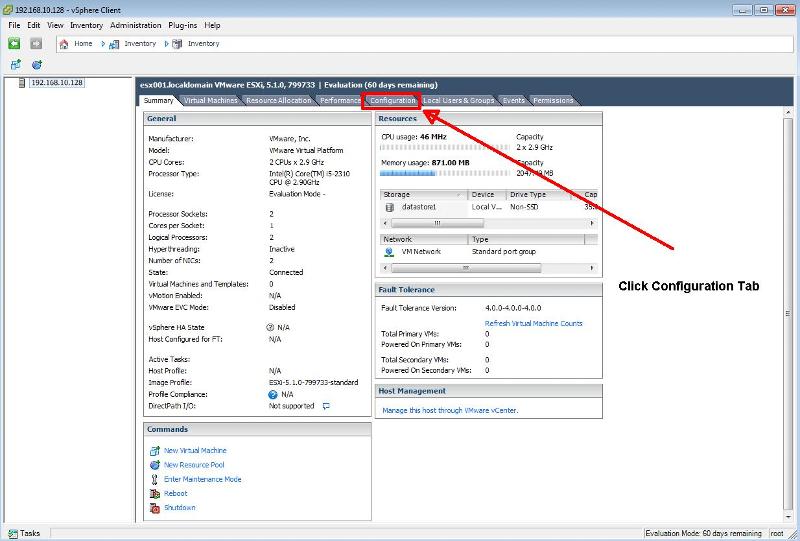Sort by the Device column header
Screen dimensions: 800x541
tap(486, 195)
